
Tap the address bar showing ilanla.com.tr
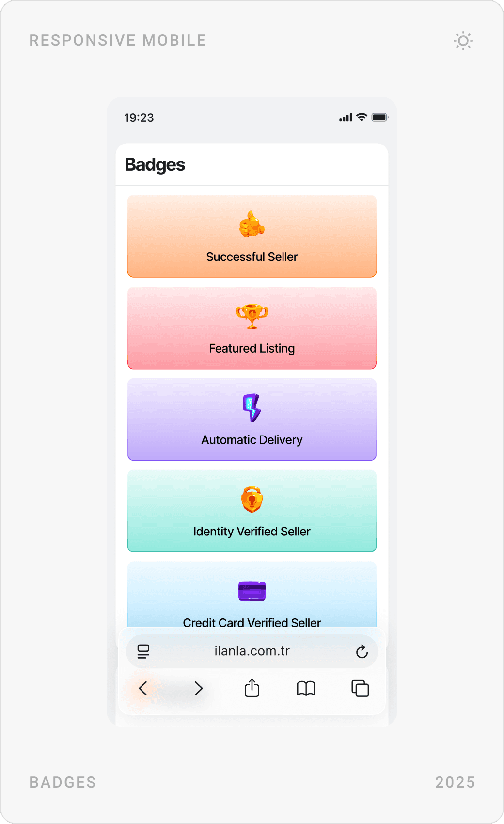[252, 651]
